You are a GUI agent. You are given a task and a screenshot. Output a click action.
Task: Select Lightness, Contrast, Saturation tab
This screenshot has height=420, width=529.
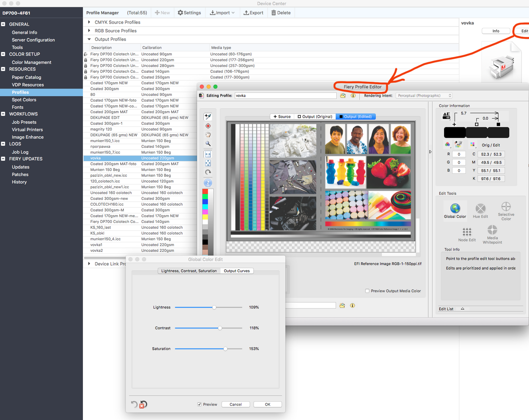click(189, 271)
